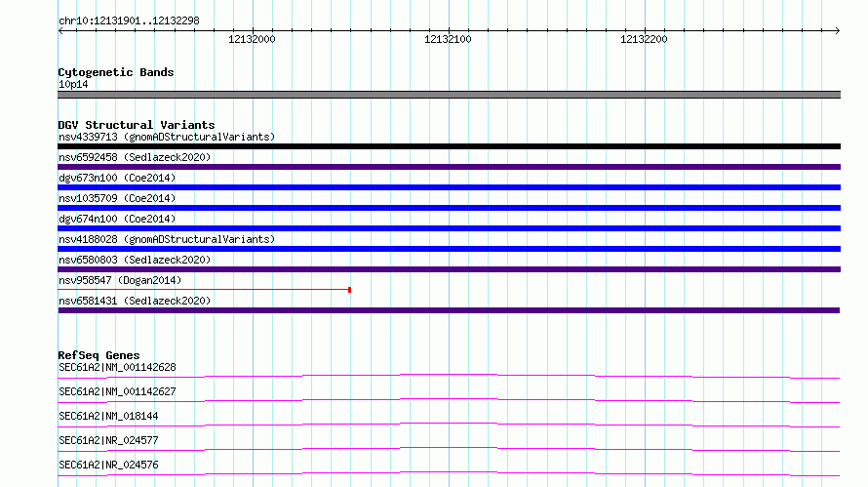The height and width of the screenshot is (487, 868).
Task: Click the 10p14 band label
Action: 73,84
